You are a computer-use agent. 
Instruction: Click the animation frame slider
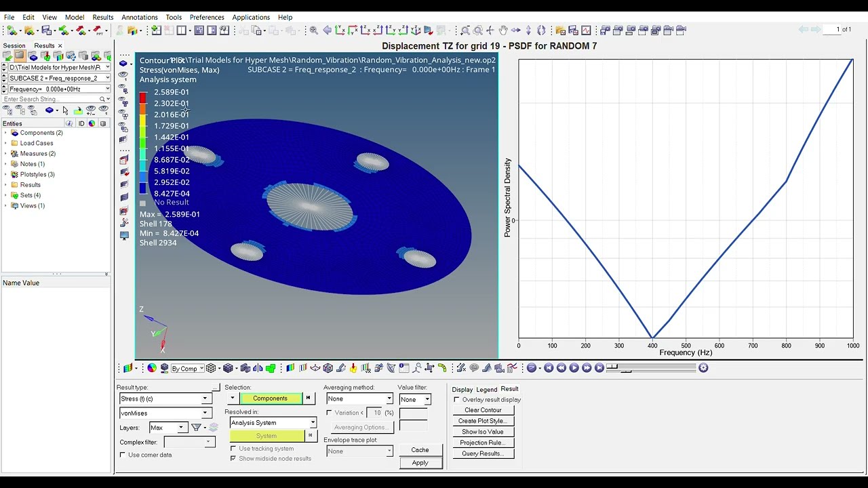click(652, 367)
